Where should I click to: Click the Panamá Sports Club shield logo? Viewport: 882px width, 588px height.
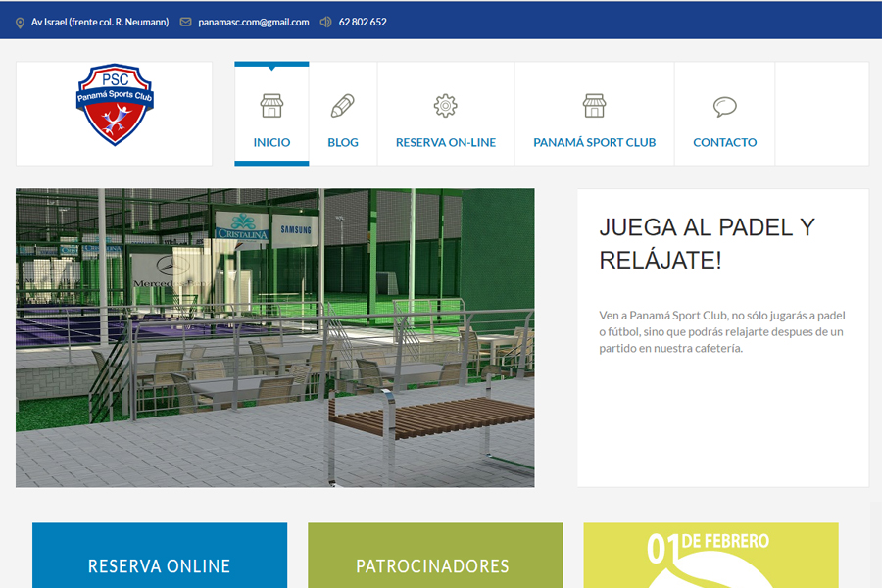pyautogui.click(x=115, y=104)
